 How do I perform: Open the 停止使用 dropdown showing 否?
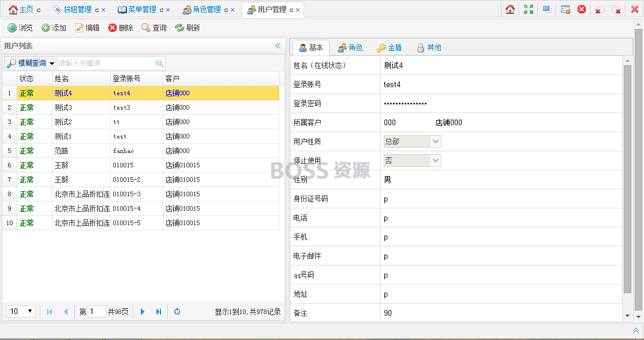click(x=436, y=160)
